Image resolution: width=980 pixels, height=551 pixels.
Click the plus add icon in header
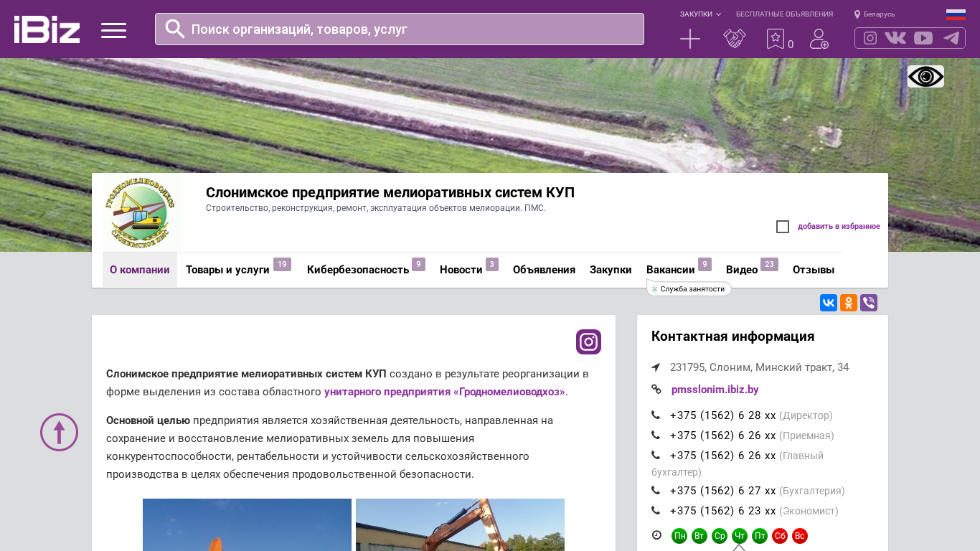point(690,39)
